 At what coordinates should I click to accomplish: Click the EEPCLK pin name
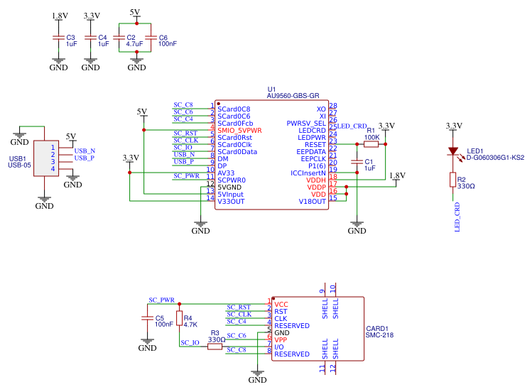pyautogui.click(x=313, y=159)
